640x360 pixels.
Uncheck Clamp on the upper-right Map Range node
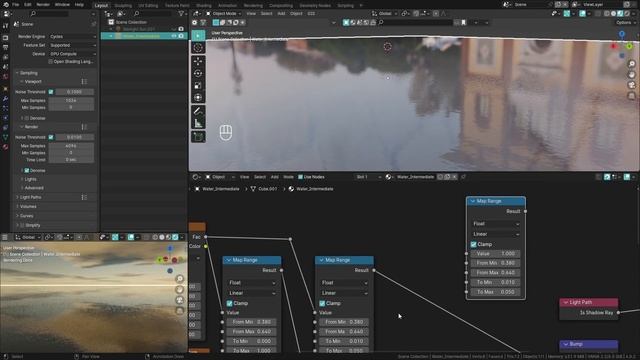(x=473, y=244)
